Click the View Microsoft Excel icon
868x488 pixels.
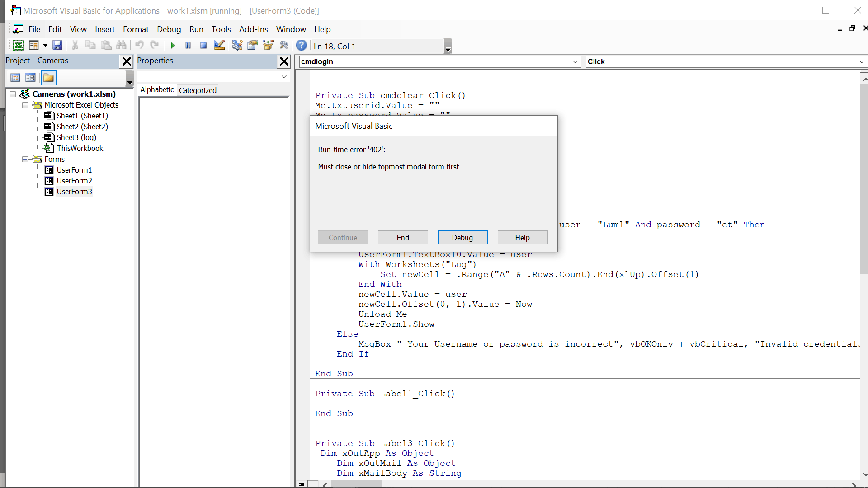tap(19, 45)
